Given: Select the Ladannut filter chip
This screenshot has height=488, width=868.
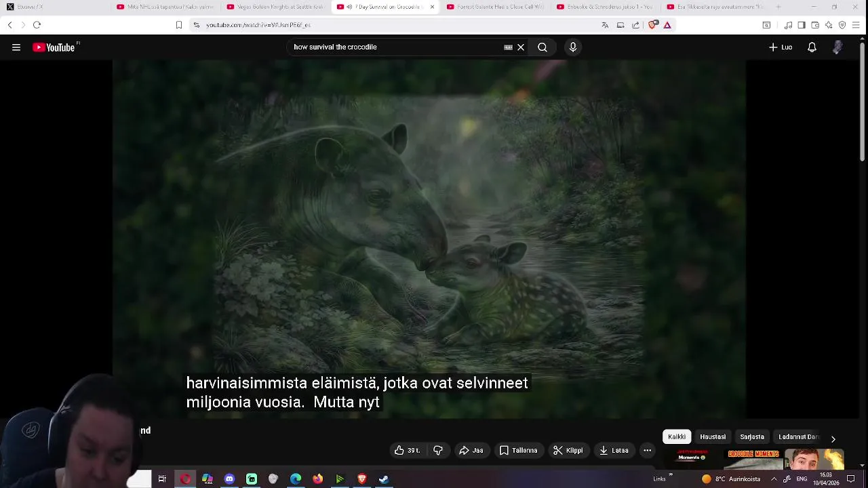Looking at the screenshot, I should (x=799, y=437).
